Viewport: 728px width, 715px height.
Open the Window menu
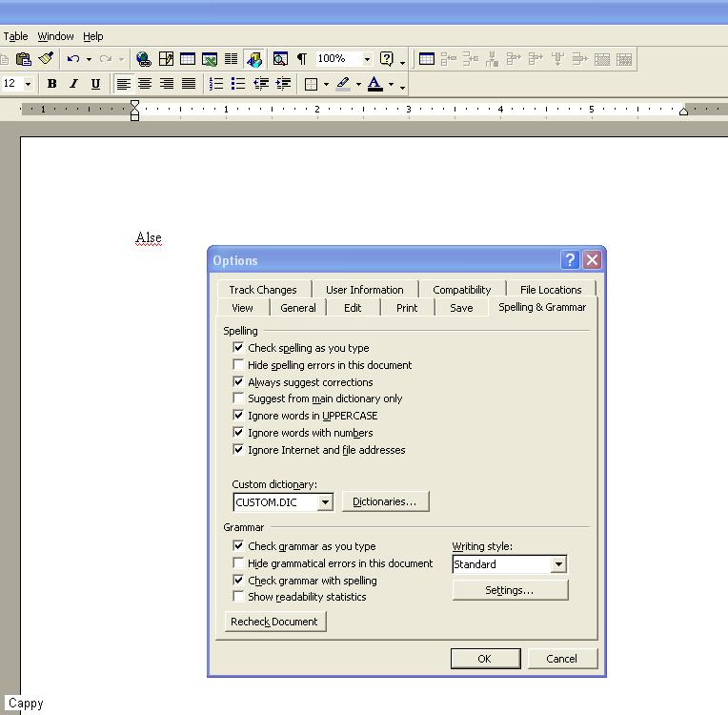click(55, 36)
